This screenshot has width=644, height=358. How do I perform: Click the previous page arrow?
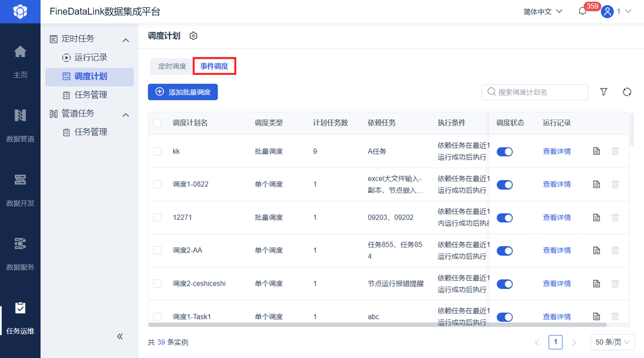(x=537, y=342)
